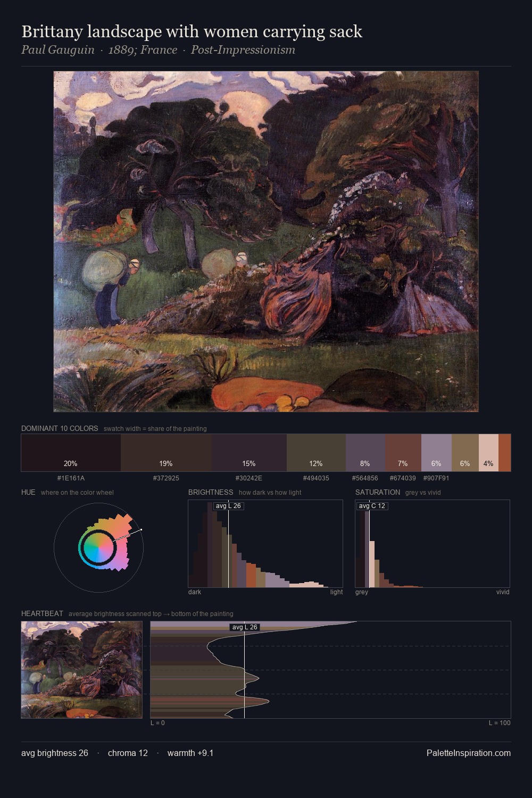Click the hex code label '#674039'

(x=403, y=478)
